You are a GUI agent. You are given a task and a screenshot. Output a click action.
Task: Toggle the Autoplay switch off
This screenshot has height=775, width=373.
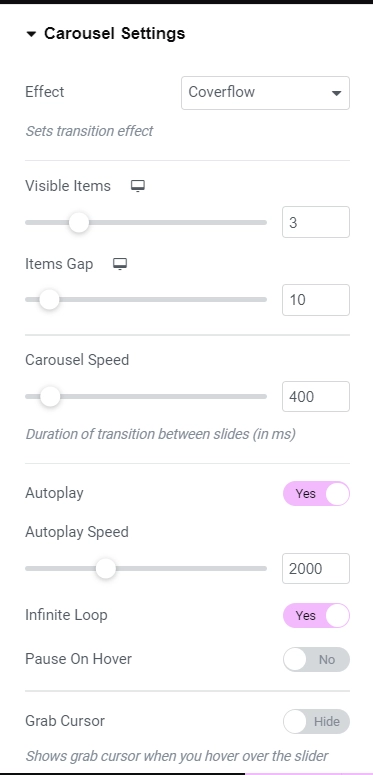(x=316, y=494)
